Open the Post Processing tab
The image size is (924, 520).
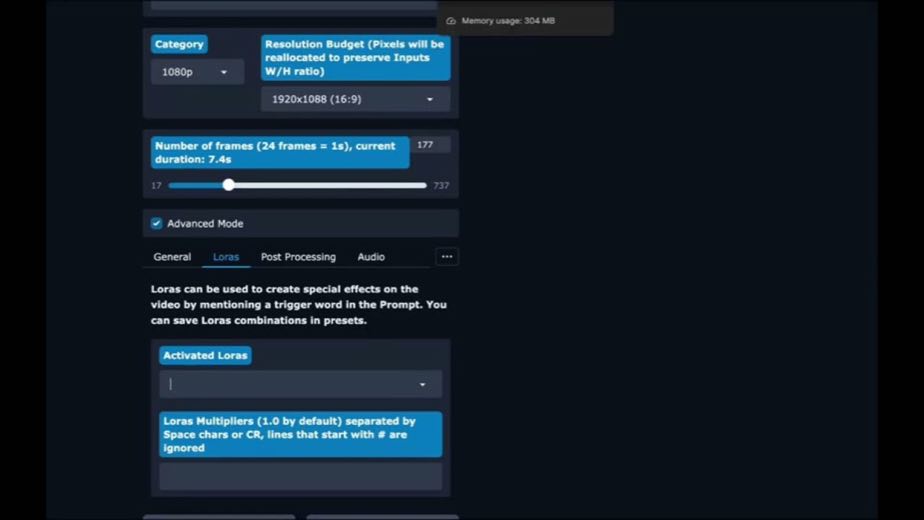(x=298, y=257)
